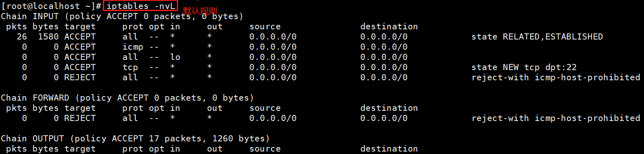Click the icmp protocol entry
This screenshot has width=644, height=154.
pos(133,47)
